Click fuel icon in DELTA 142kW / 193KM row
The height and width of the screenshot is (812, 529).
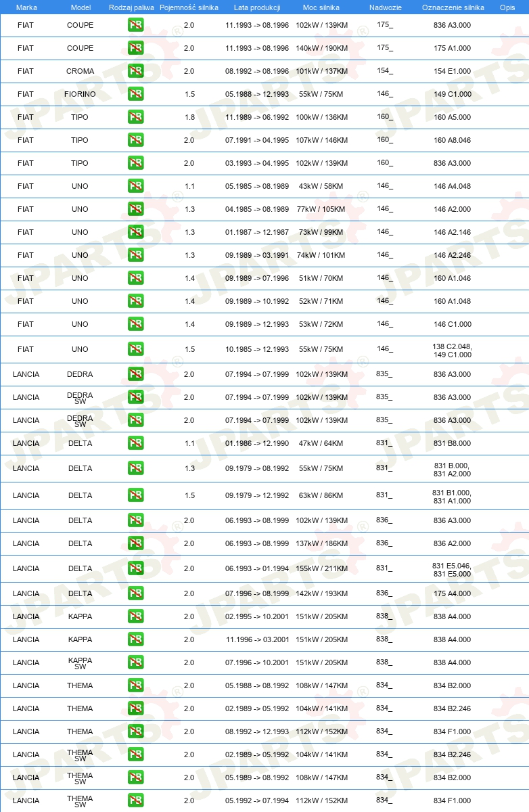(x=135, y=593)
